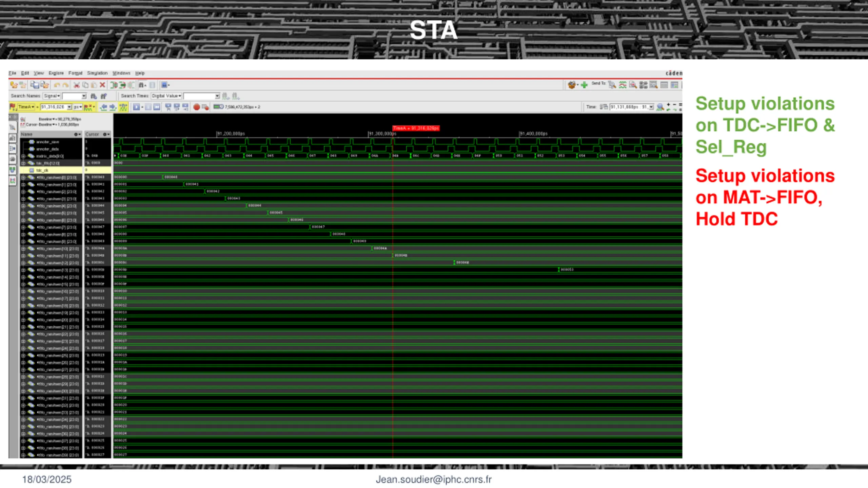
Task: Click email Jean.soudier@iphc.cnrs.fr in footer
Action: tap(434, 479)
